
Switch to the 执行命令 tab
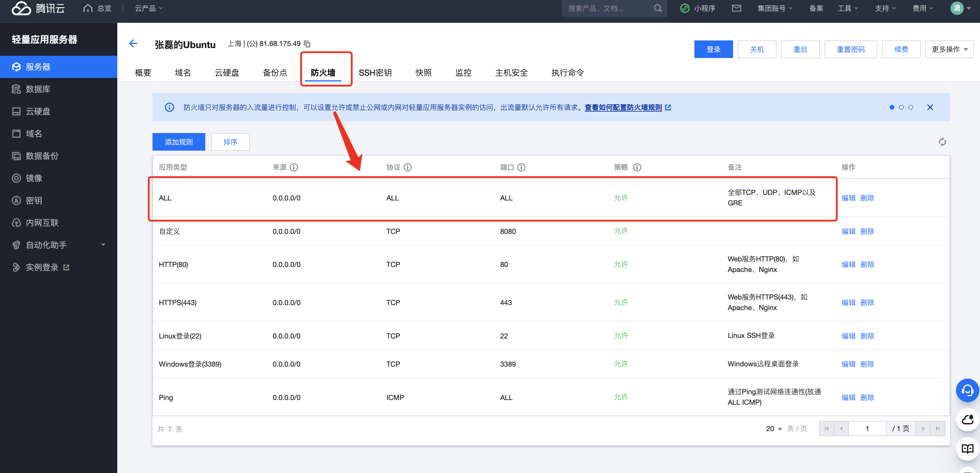568,73
